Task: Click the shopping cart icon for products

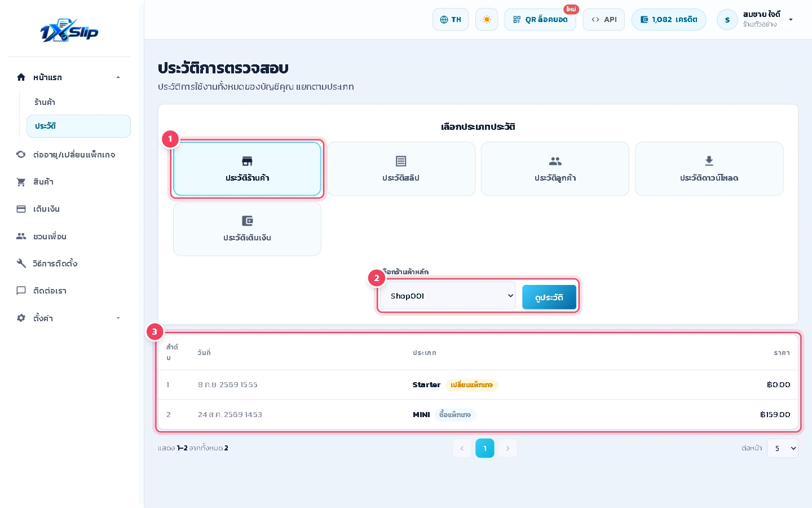Action: point(21,182)
